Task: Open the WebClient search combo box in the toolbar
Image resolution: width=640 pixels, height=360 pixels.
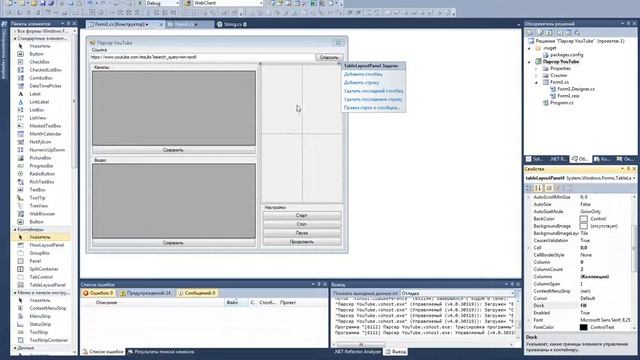Action: pyautogui.click(x=227, y=3)
